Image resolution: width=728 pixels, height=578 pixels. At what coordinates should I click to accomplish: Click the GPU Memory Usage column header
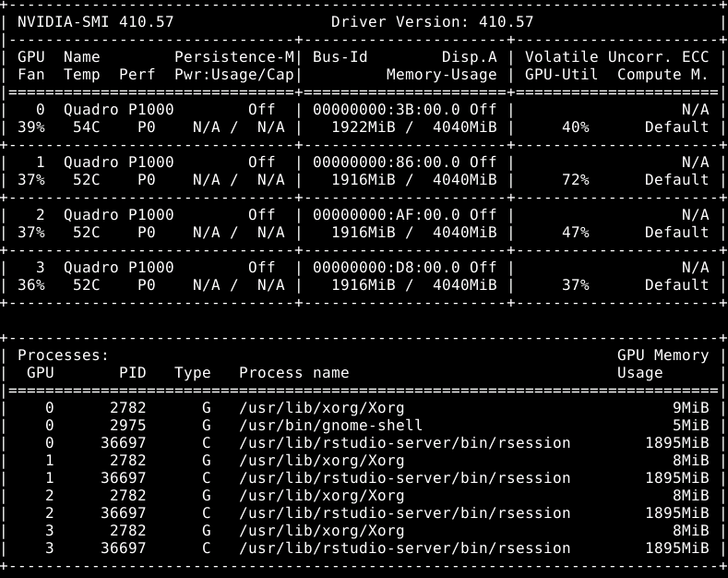(x=663, y=365)
